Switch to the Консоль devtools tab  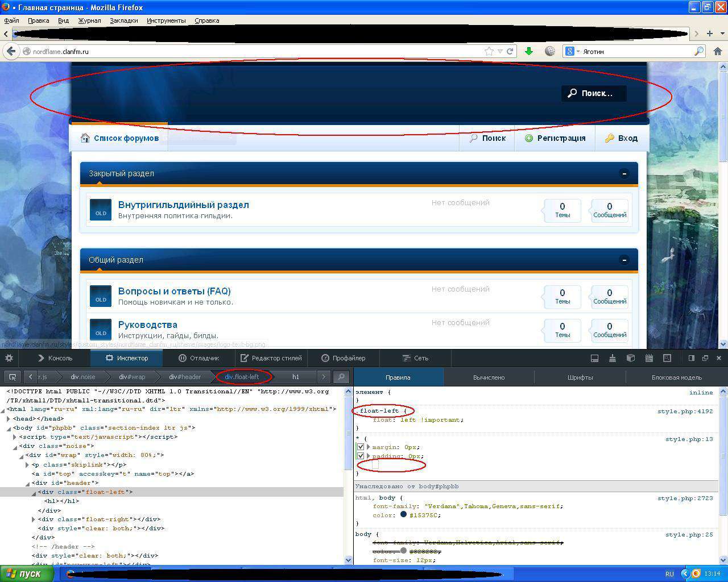point(55,358)
